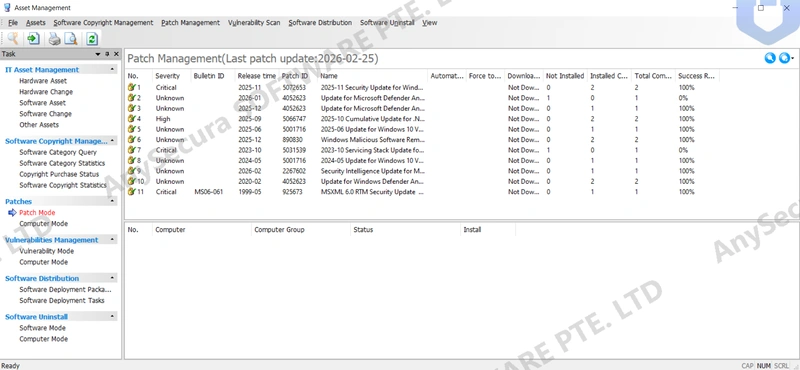800x370 pixels.
Task: Click patch icon for row 7 (5031539)
Action: point(132,150)
